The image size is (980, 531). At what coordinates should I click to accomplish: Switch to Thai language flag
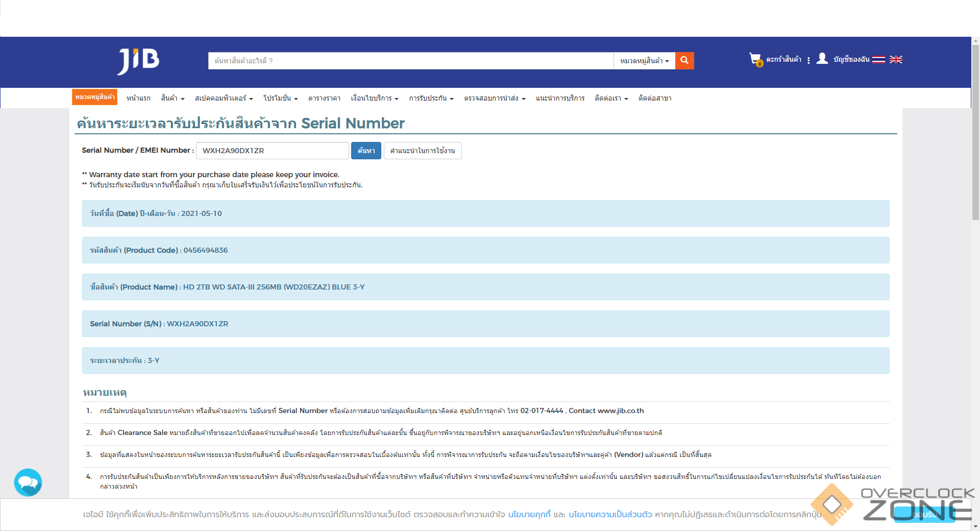[878, 59]
